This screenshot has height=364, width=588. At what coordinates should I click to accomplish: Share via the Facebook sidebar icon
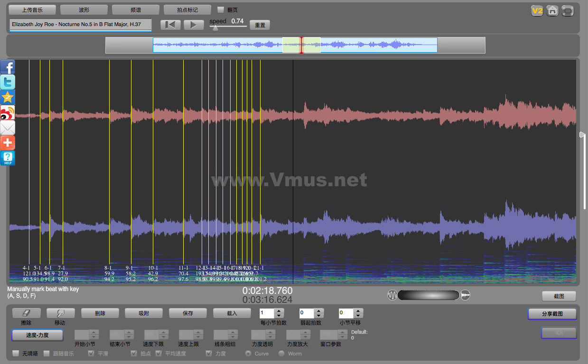pyautogui.click(x=8, y=67)
